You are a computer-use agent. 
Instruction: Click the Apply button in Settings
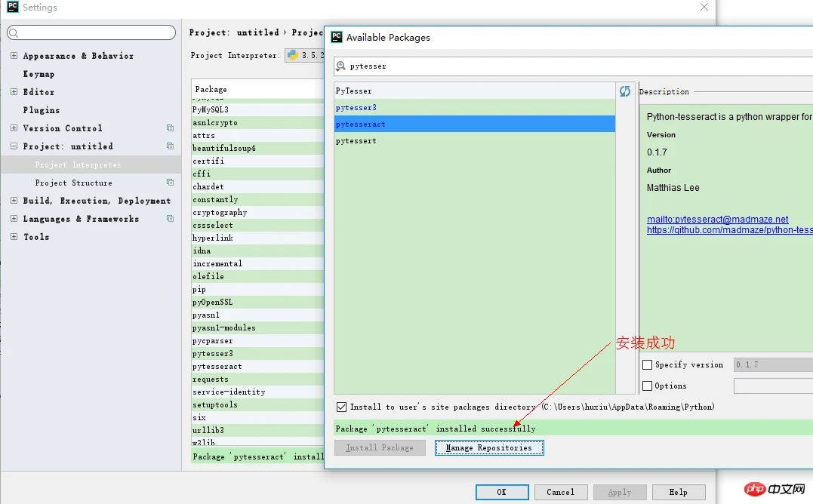(x=620, y=492)
